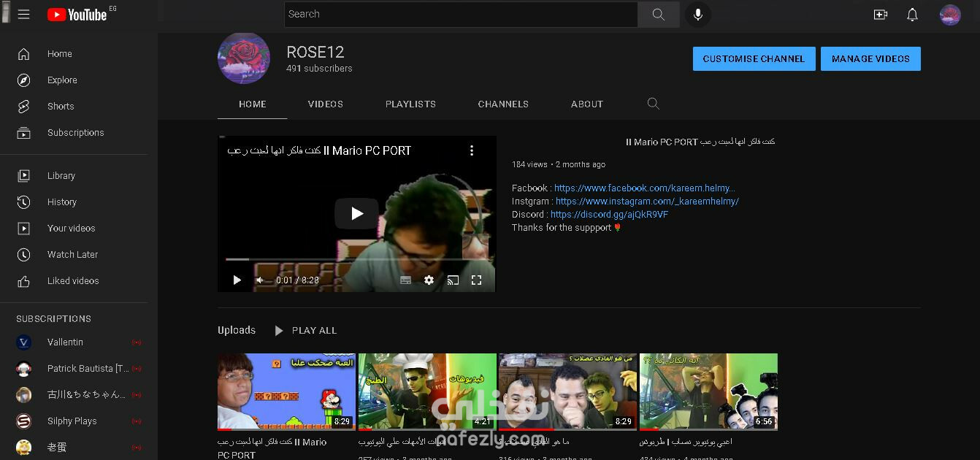Click the Mario PC PORT upload title
The width and height of the screenshot is (980, 460).
272,448
